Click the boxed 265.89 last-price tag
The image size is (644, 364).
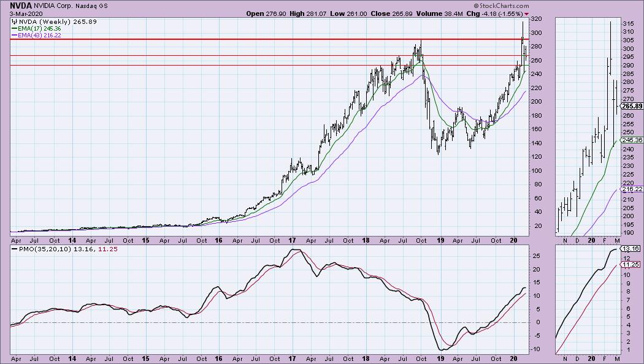click(632, 106)
